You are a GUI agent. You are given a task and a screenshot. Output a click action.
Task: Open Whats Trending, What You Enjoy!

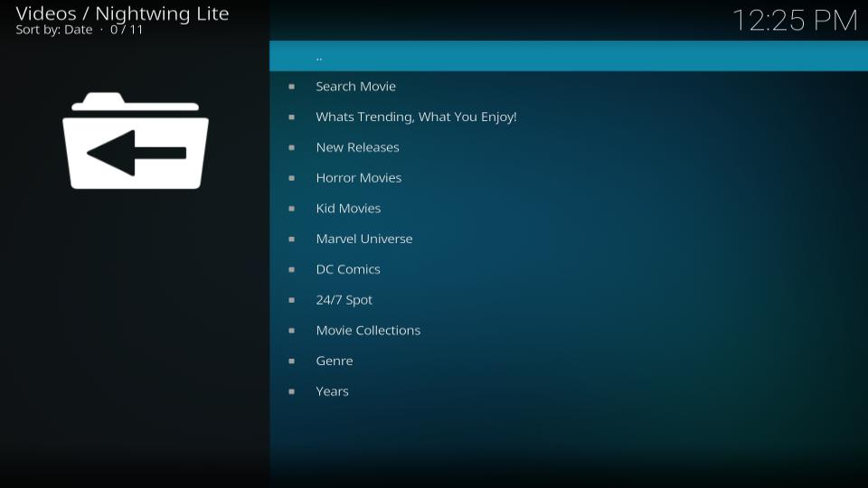point(569,117)
